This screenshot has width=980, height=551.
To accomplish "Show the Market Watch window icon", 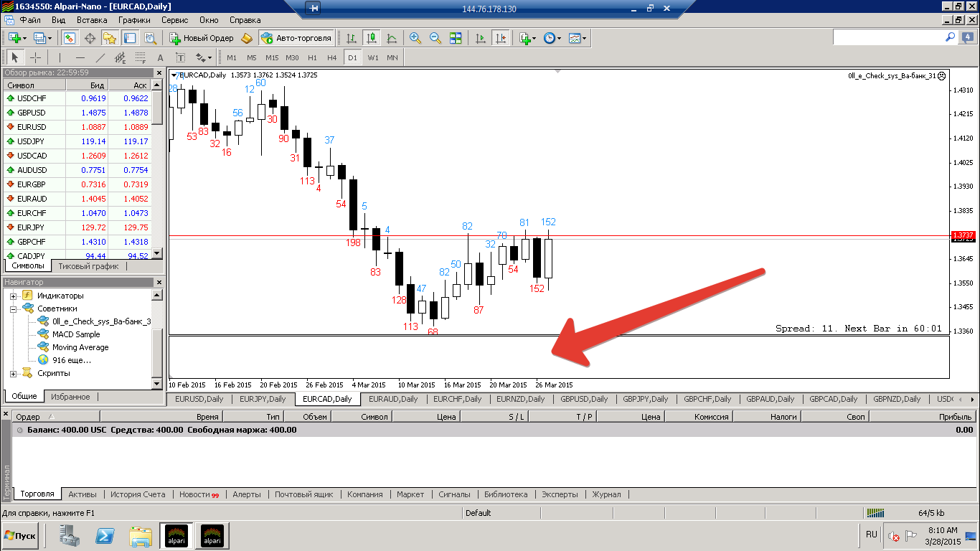I will pyautogui.click(x=70, y=38).
